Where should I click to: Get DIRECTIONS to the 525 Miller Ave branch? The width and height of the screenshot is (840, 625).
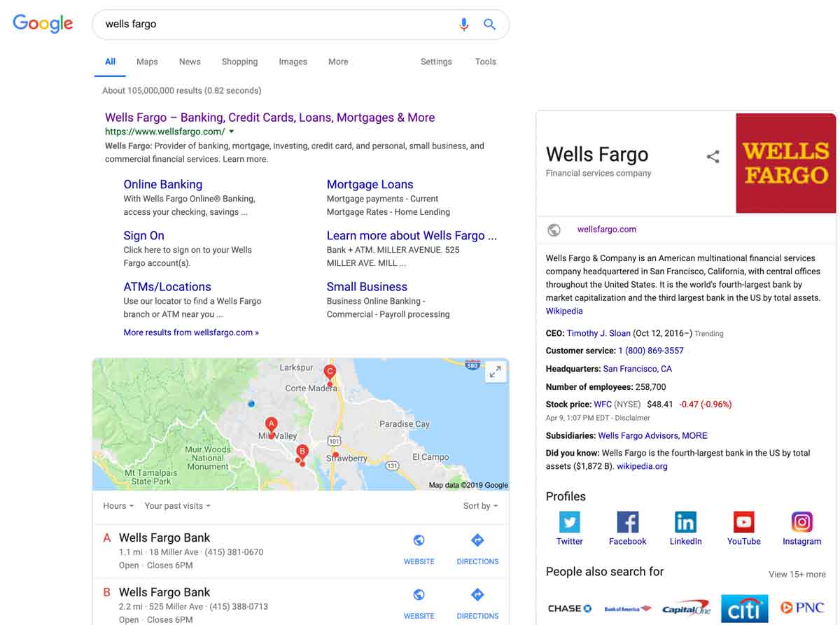[477, 595]
